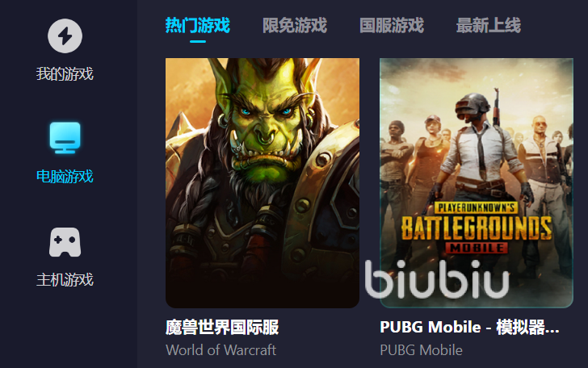This screenshot has width=588, height=368.
Task: Click the World of Warcraft subtitle
Action: point(220,350)
